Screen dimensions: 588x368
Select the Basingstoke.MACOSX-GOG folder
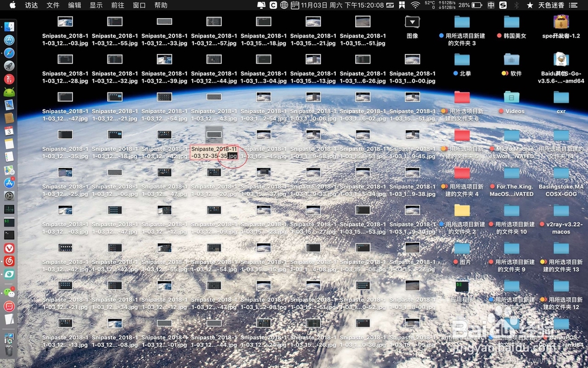click(x=561, y=173)
